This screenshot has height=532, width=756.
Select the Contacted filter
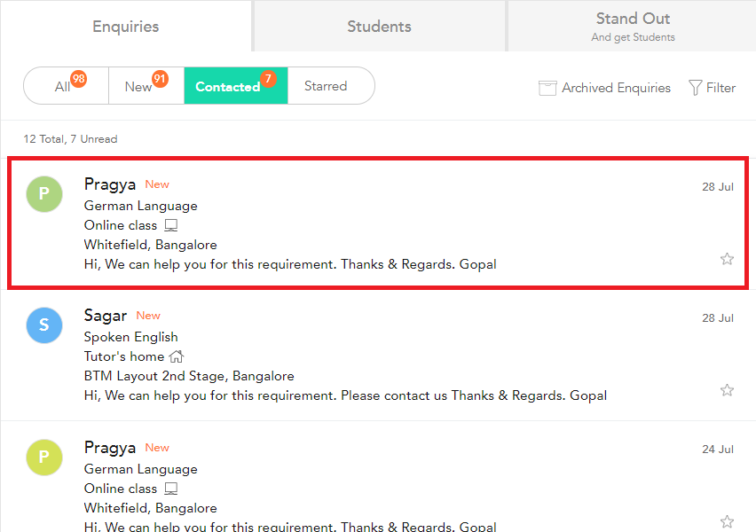pyautogui.click(x=236, y=86)
